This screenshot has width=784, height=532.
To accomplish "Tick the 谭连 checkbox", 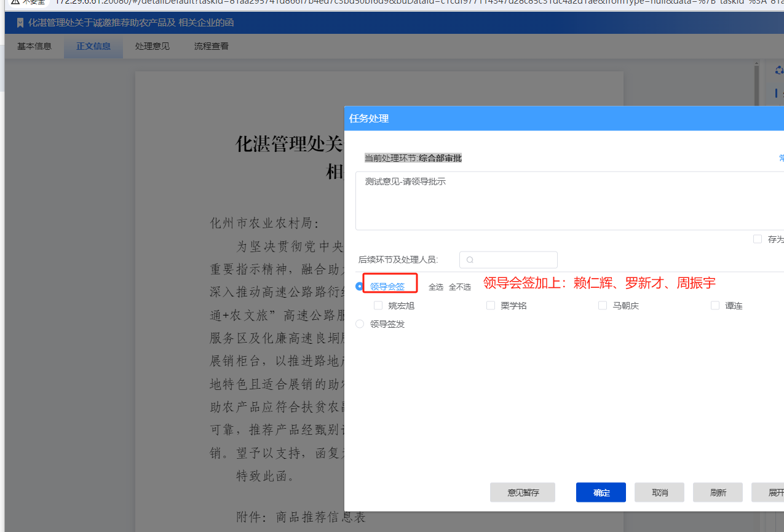I will click(715, 305).
